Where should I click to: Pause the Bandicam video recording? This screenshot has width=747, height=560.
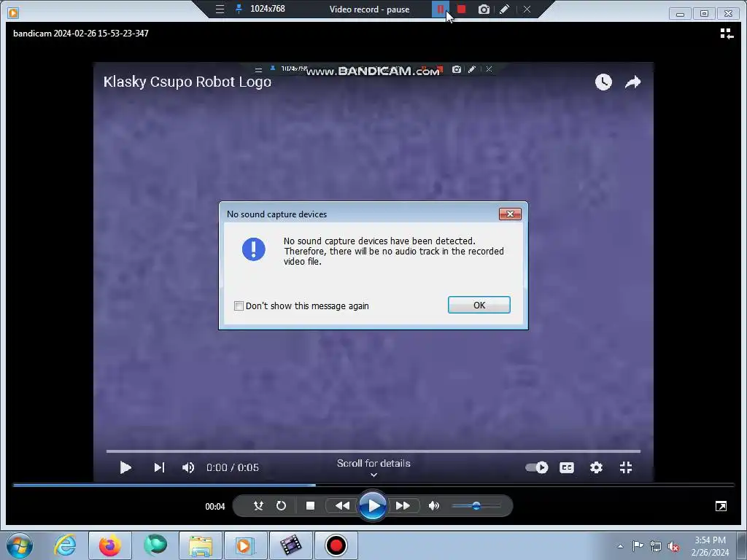[440, 9]
